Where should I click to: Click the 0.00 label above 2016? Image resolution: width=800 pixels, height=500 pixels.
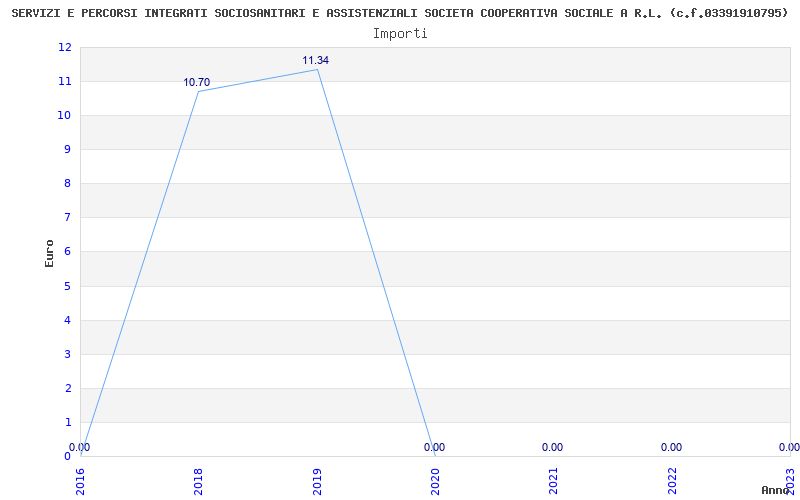[x=80, y=447]
